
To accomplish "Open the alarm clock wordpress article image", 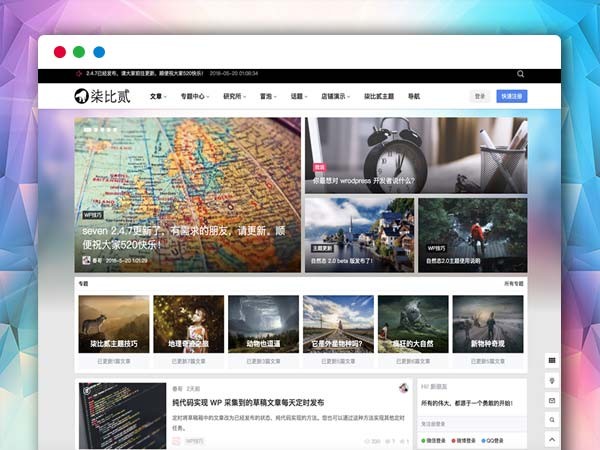I will pyautogui.click(x=416, y=154).
